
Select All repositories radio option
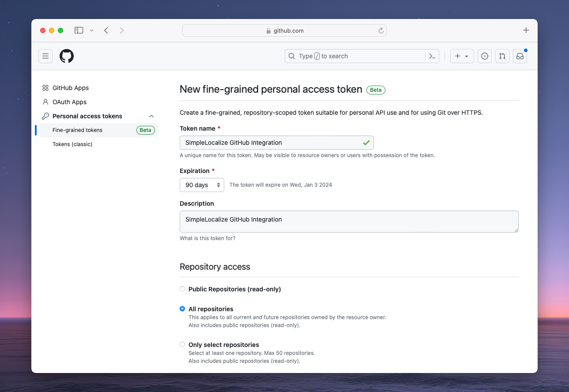(182, 309)
